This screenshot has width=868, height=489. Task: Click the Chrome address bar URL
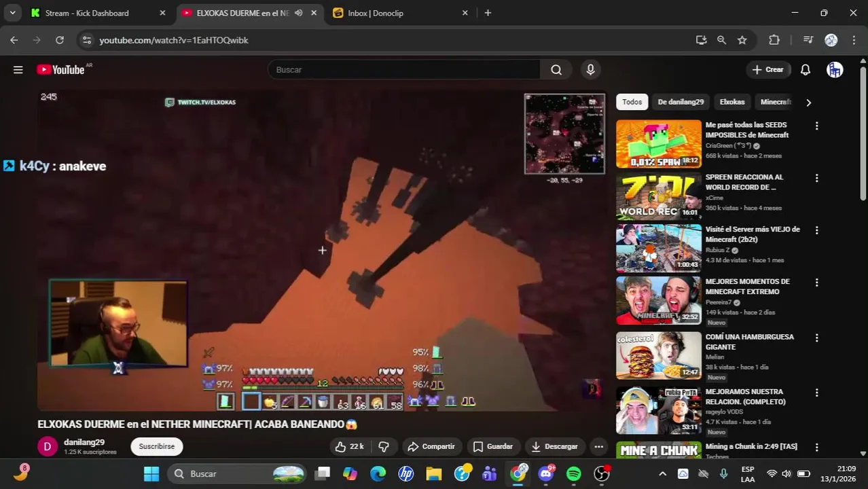pyautogui.click(x=174, y=40)
